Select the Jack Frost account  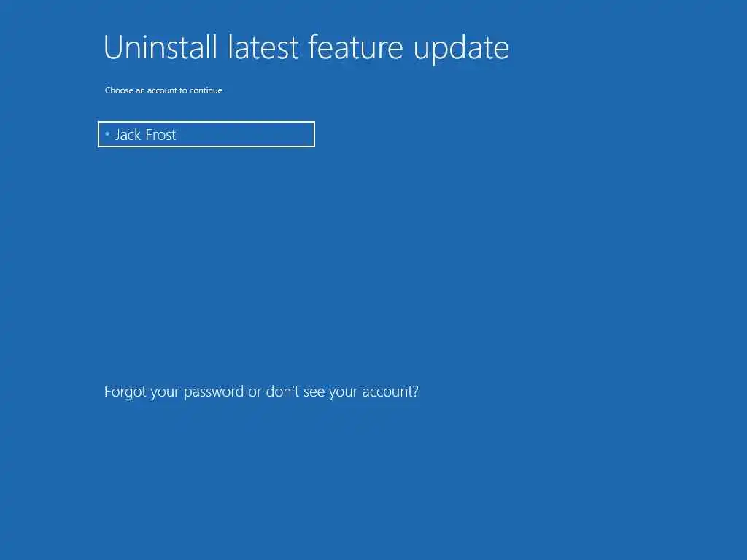point(206,134)
